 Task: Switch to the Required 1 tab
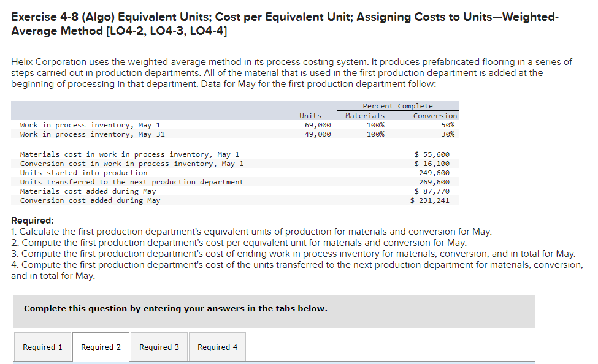click(42, 346)
